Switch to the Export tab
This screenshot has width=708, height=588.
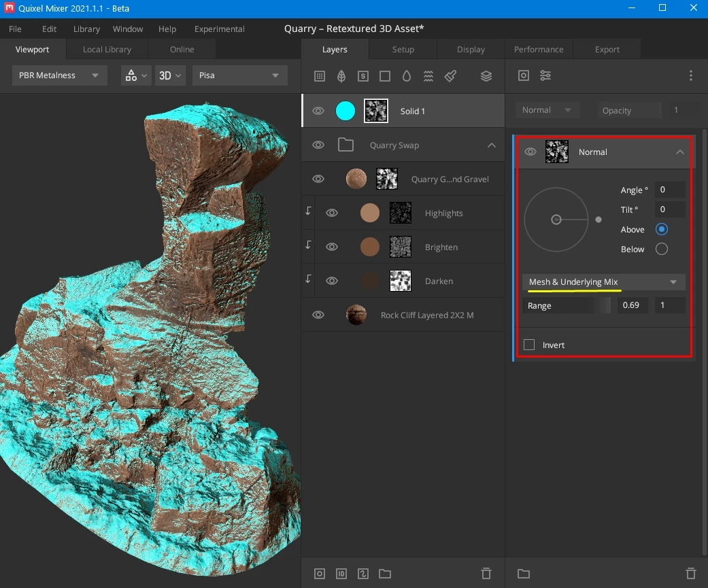pos(607,49)
